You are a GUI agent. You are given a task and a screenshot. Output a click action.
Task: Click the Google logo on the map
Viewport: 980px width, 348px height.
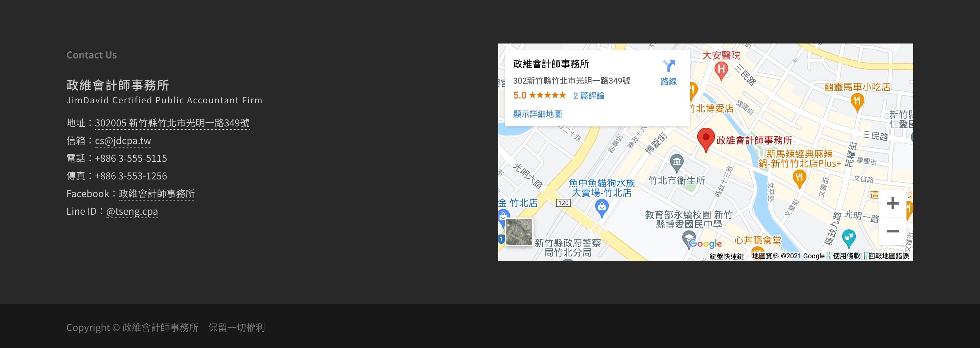click(705, 244)
